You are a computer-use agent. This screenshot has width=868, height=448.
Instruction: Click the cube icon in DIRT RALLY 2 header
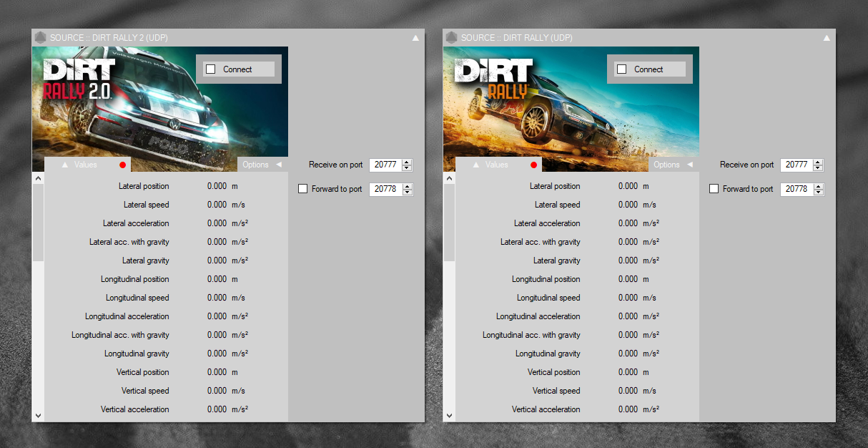click(41, 37)
